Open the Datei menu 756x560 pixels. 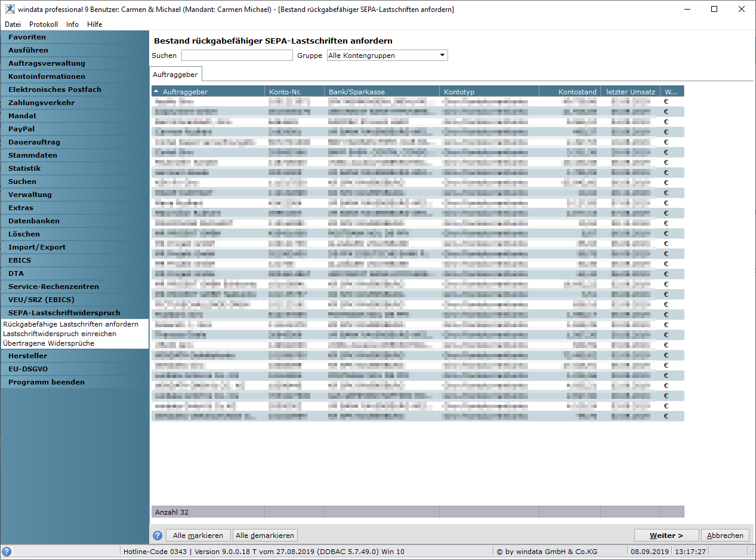(13, 24)
